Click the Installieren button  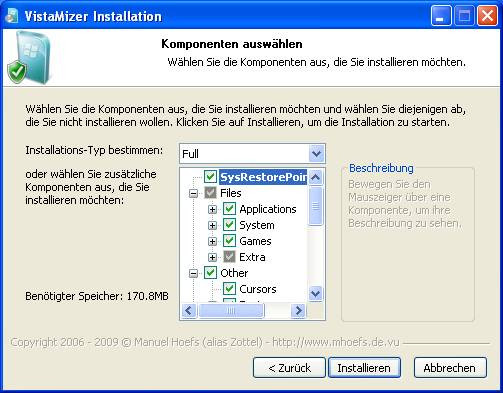tap(364, 368)
